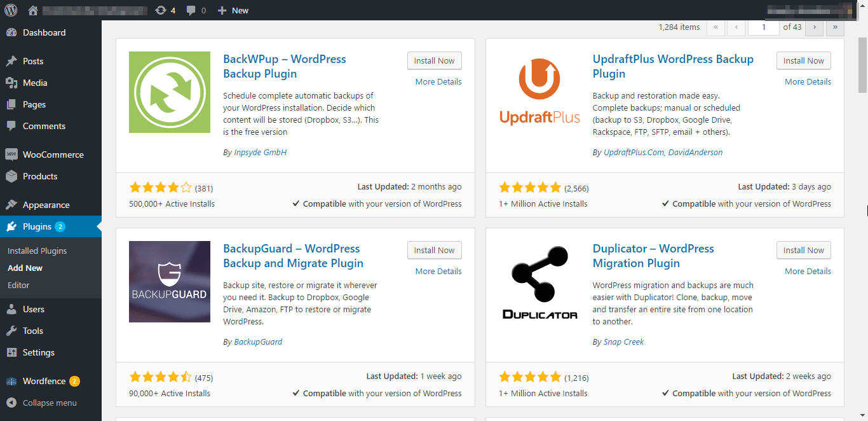The image size is (868, 421).
Task: Select the Add New plugins submenu
Action: [x=25, y=268]
